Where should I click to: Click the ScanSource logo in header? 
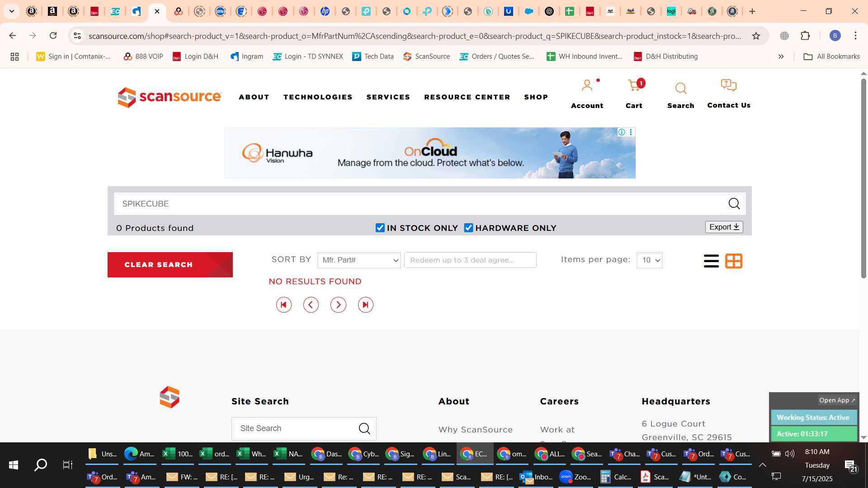coord(170,97)
